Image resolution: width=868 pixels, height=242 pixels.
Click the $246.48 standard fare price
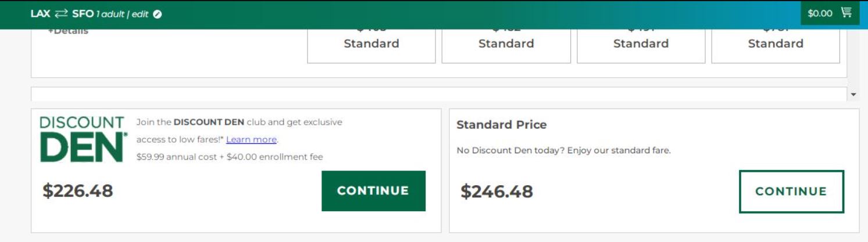pyautogui.click(x=496, y=192)
